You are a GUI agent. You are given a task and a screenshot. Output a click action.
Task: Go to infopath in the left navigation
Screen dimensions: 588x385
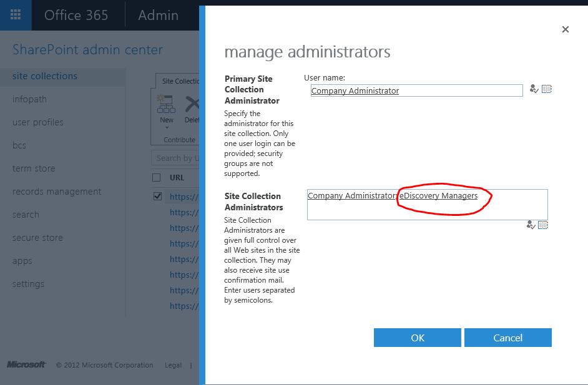(x=29, y=99)
